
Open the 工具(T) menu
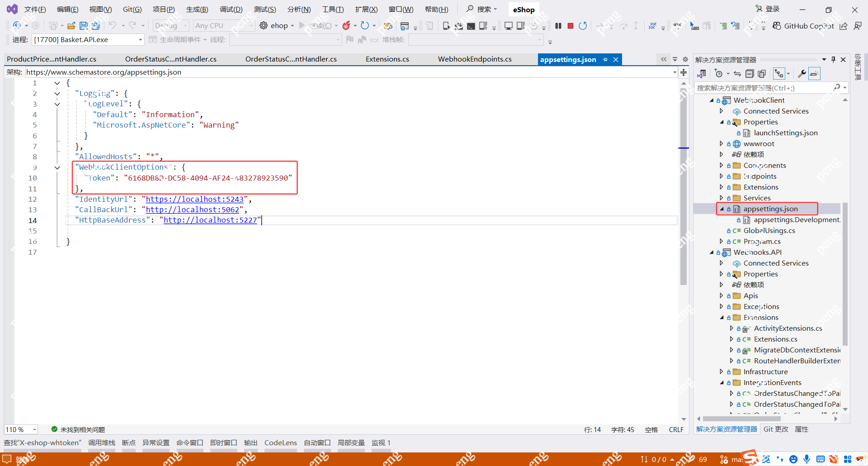coord(333,10)
